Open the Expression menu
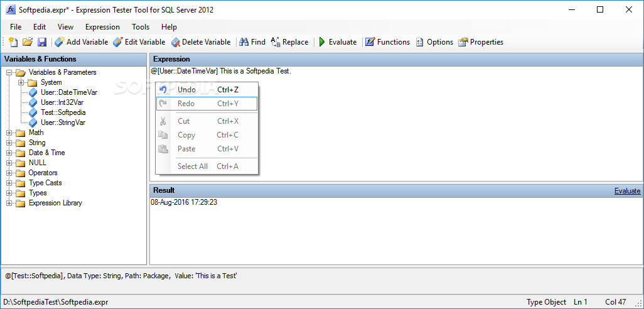The height and width of the screenshot is (309, 644). pyautogui.click(x=103, y=27)
